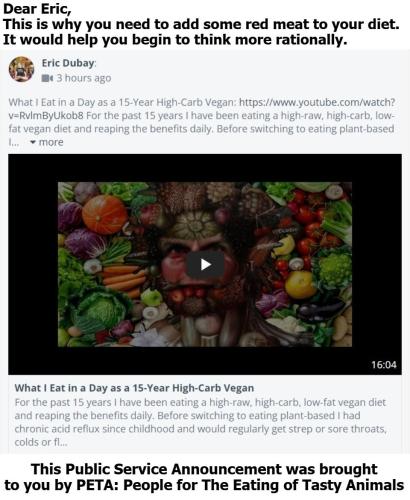Click the 'For the past 15 years' card description

pyautogui.click(x=200, y=422)
